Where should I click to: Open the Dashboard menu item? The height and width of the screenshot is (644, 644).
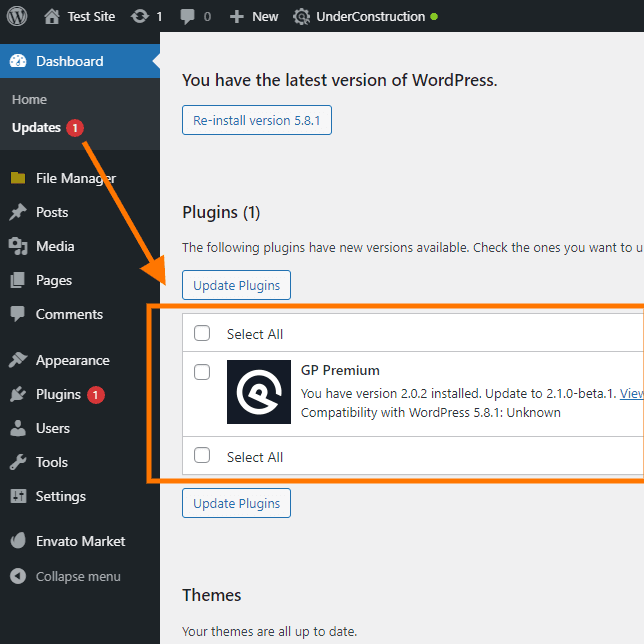pyautogui.click(x=80, y=61)
